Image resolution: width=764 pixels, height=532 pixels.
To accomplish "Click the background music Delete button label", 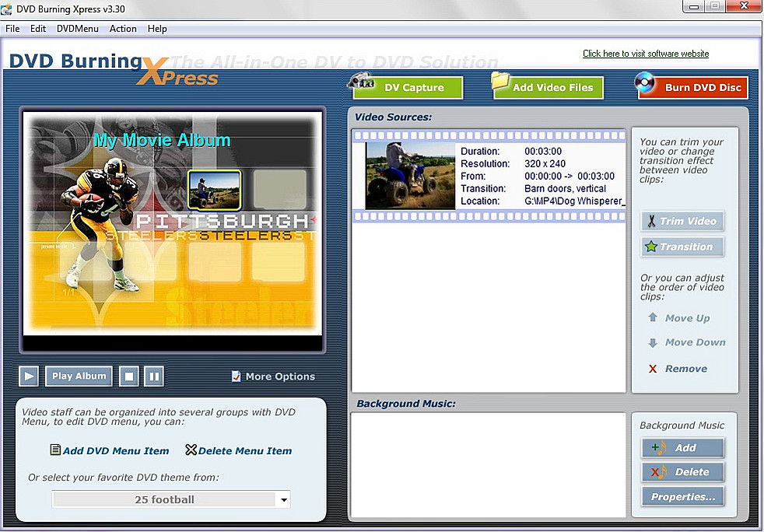I will (x=692, y=471).
